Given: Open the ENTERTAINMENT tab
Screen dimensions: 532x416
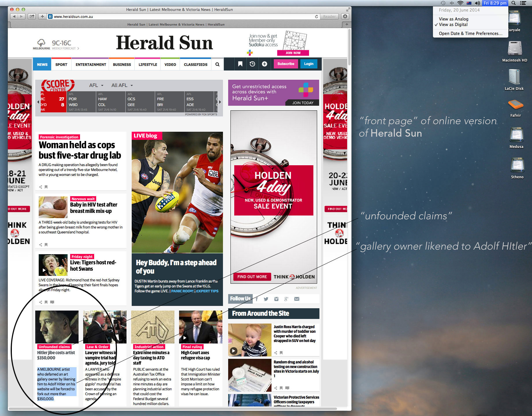Looking at the screenshot, I should click(91, 64).
